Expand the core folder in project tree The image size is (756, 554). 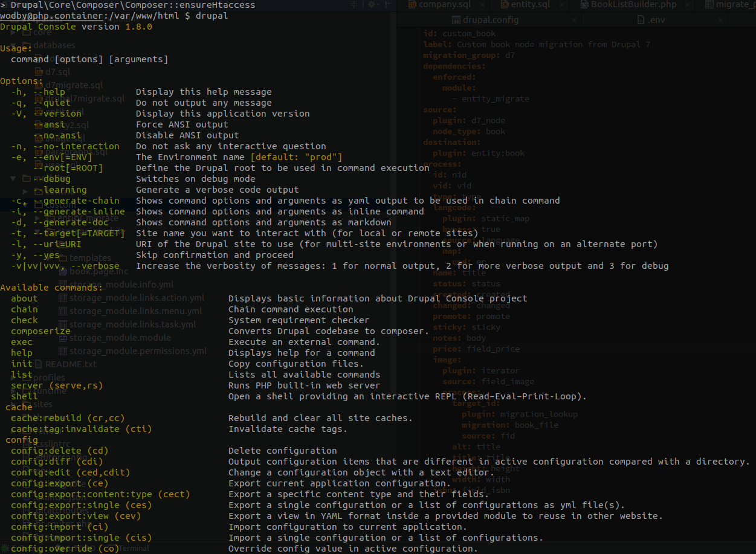point(13,32)
